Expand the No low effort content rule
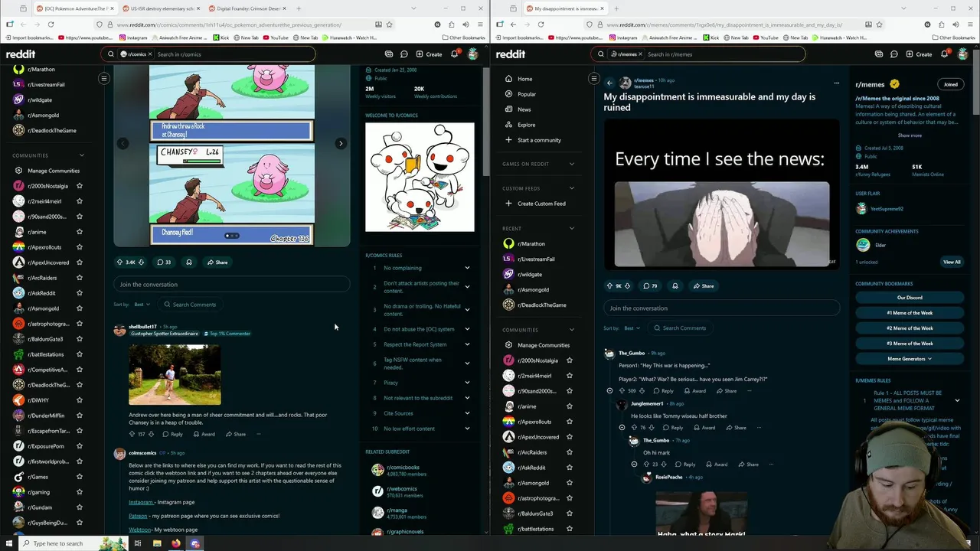Image resolution: width=980 pixels, height=551 pixels. 467,429
